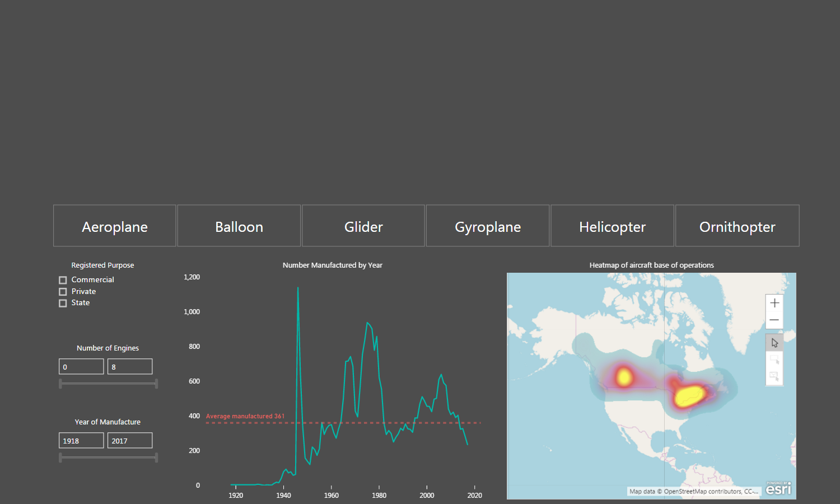Click the 'Number Manufactured by Year' chart title

pos(333,265)
